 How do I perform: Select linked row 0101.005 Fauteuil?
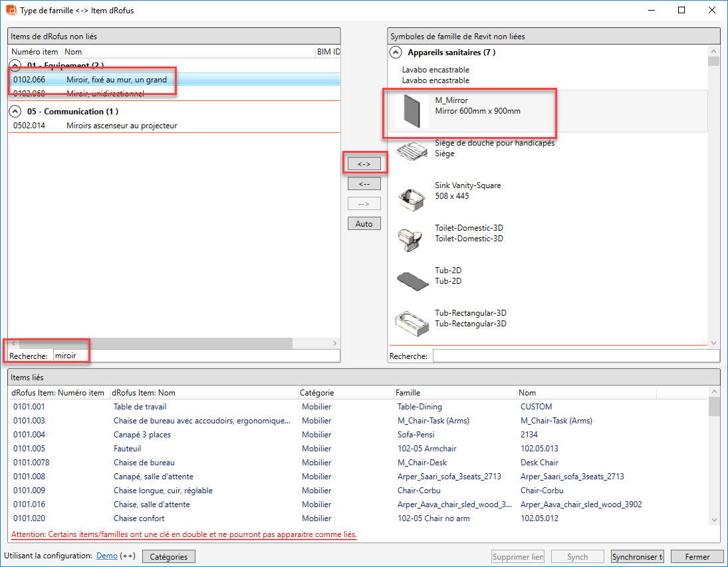(128, 449)
